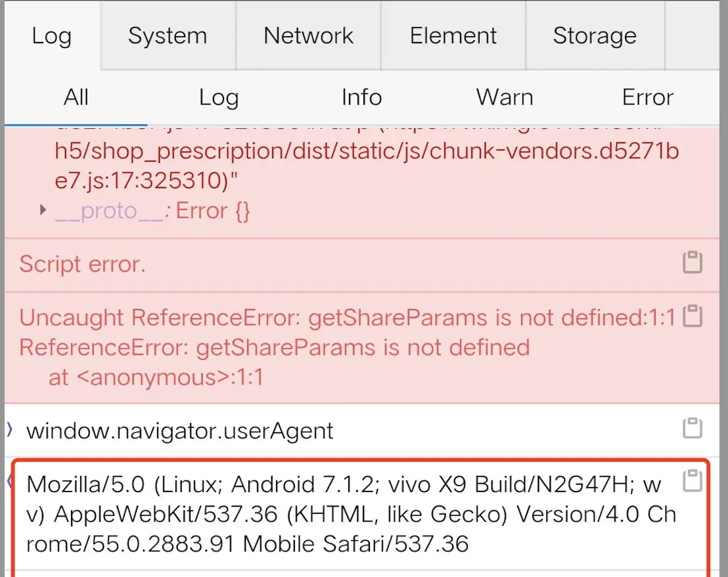This screenshot has height=577, width=728.
Task: Show only Warn messages
Action: pyautogui.click(x=505, y=98)
